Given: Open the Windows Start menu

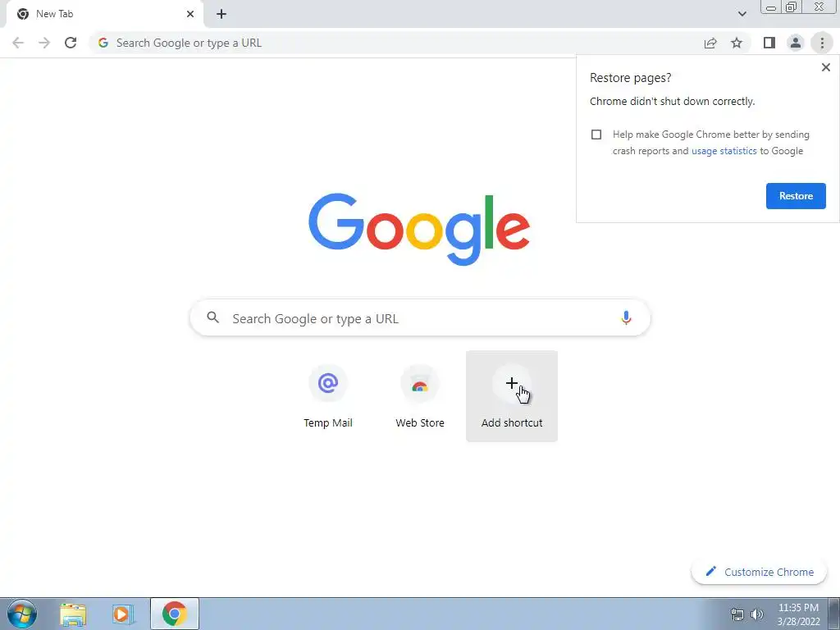Looking at the screenshot, I should tap(22, 614).
